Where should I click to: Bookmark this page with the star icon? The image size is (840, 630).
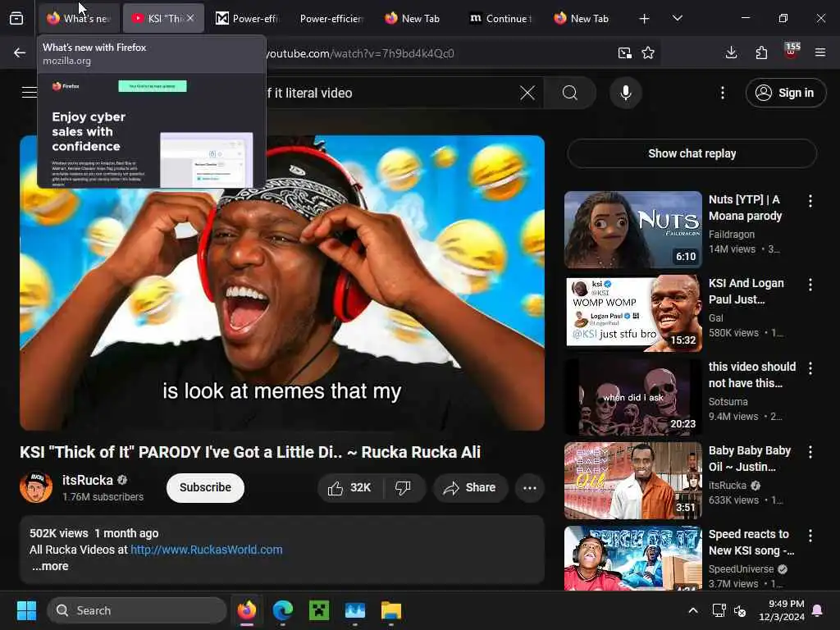pyautogui.click(x=648, y=52)
